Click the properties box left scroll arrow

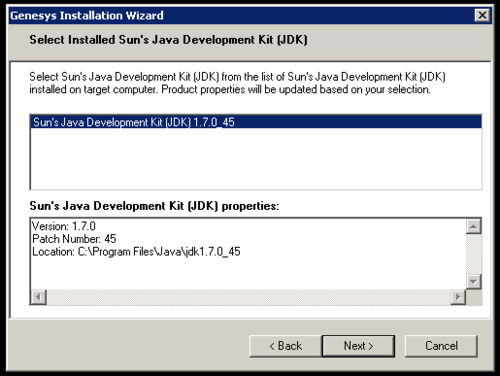click(39, 297)
